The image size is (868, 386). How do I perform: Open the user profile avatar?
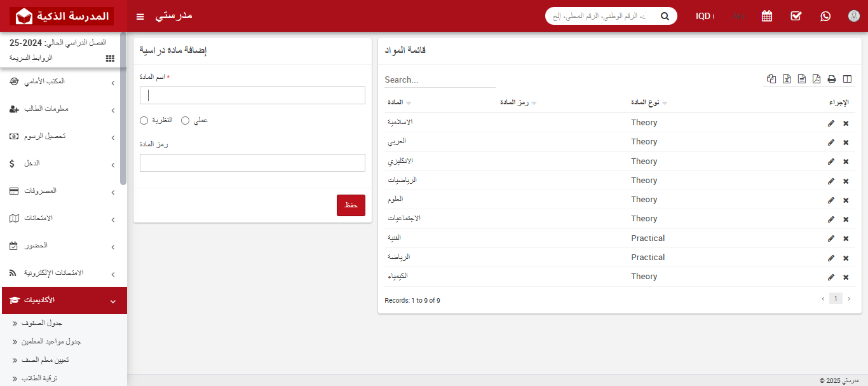pos(853,16)
